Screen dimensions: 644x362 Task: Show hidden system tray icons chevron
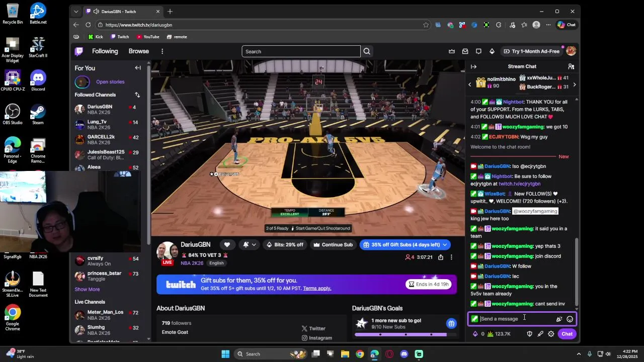coord(579,354)
